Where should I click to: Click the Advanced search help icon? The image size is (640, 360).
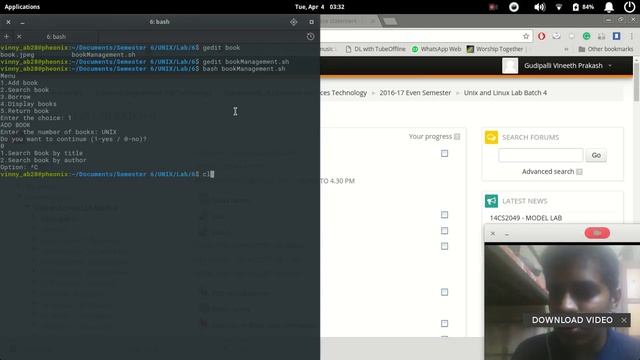pos(579,172)
